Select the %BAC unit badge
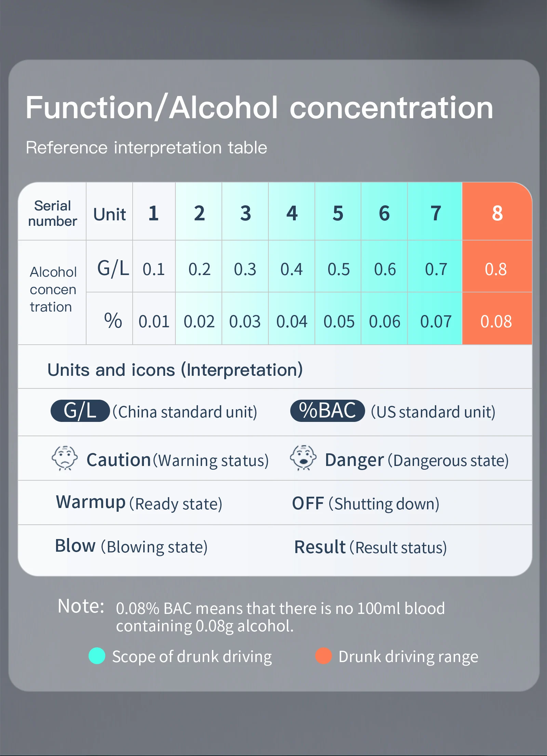Image resolution: width=547 pixels, height=756 pixels. tap(328, 411)
